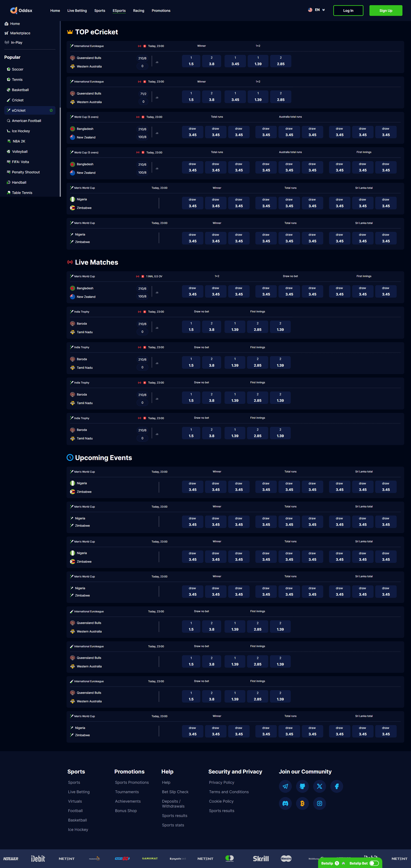Select the Table Tennis icon in sidebar

(x=8, y=193)
